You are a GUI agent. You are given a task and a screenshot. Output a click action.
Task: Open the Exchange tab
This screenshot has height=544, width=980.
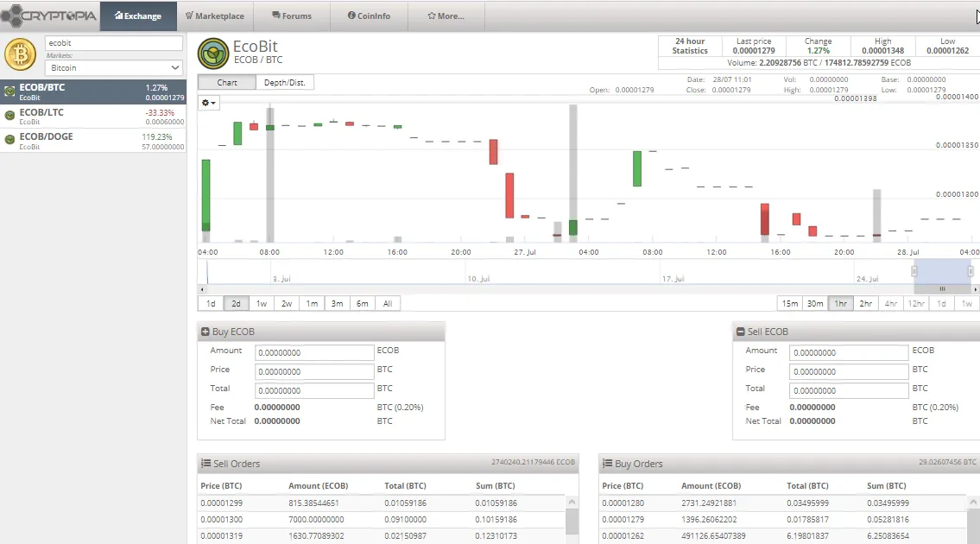137,16
